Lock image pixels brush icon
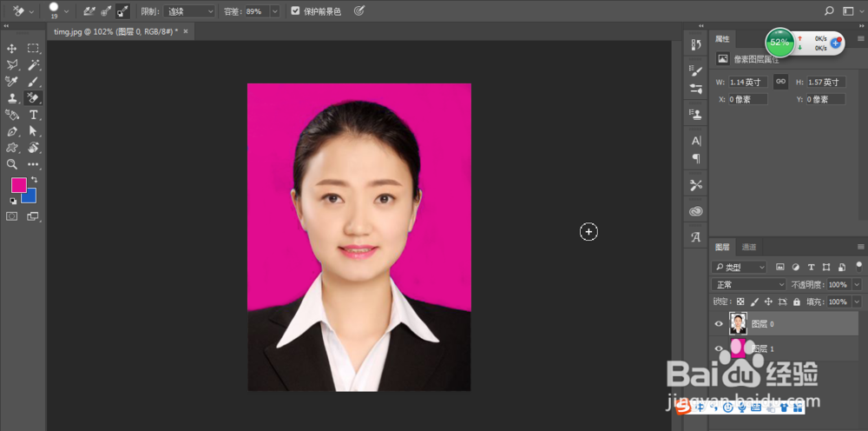This screenshot has width=868, height=431. click(x=754, y=302)
